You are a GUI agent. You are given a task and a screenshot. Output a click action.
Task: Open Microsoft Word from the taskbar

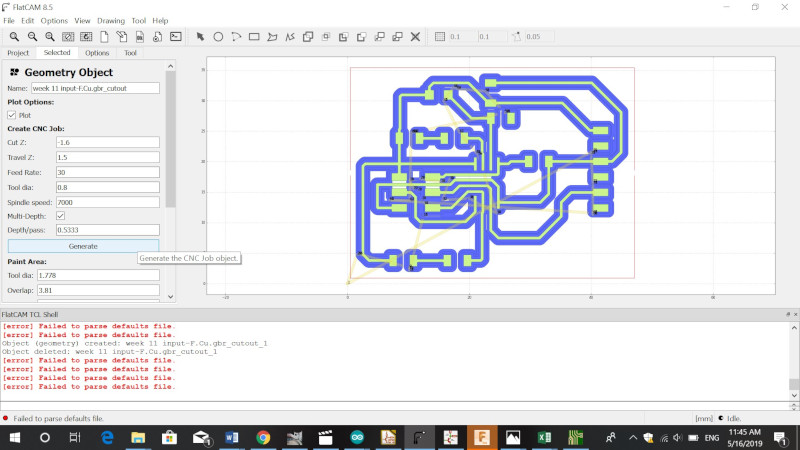(x=232, y=438)
